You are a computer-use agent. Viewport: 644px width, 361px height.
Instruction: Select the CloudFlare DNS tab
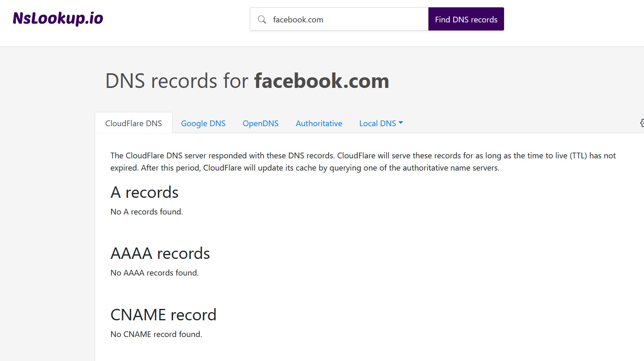133,123
